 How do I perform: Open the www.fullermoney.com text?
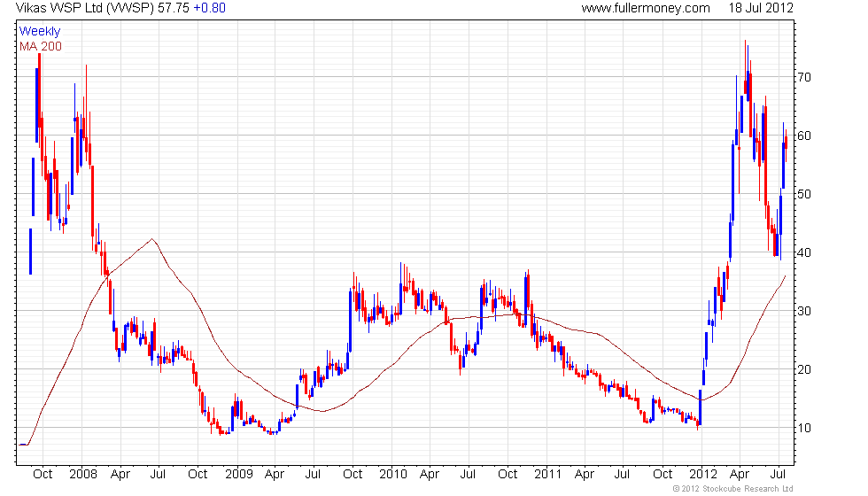click(646, 8)
